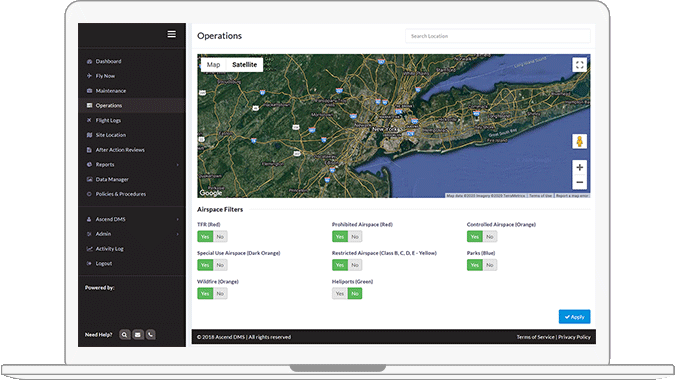The image size is (675, 380).
Task: Zoom in the map with plus
Action: (x=579, y=167)
